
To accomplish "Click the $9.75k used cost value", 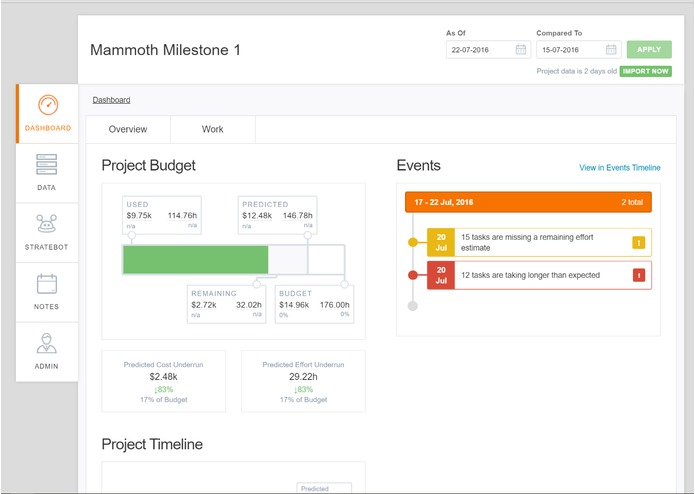I will tap(139, 215).
